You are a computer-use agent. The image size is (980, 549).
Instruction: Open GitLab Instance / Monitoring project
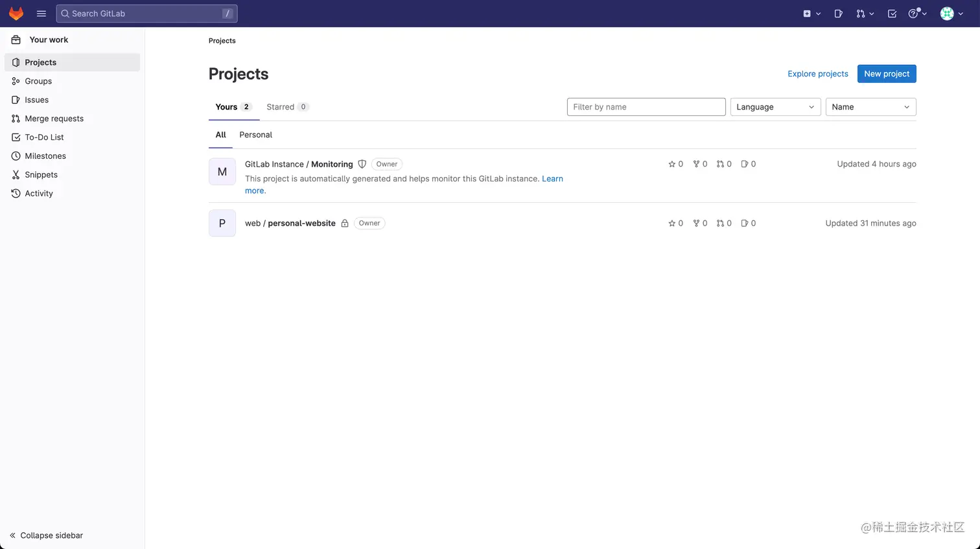(x=299, y=164)
